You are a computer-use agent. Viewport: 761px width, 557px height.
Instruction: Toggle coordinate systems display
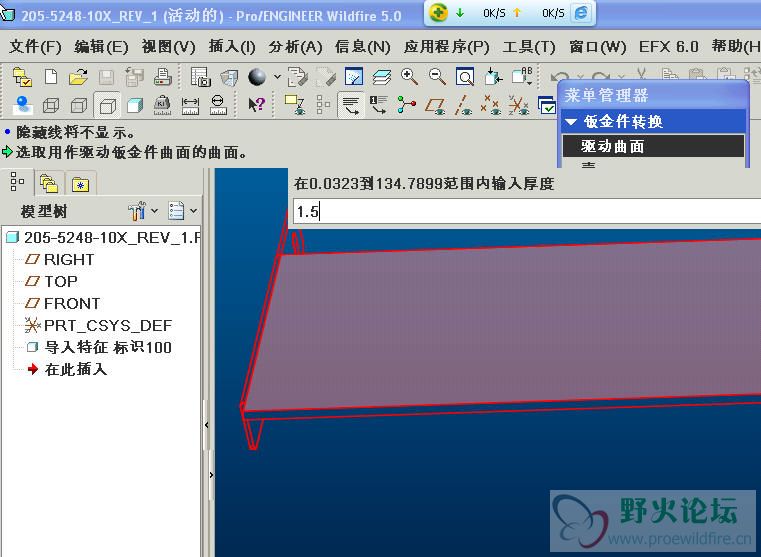518,105
